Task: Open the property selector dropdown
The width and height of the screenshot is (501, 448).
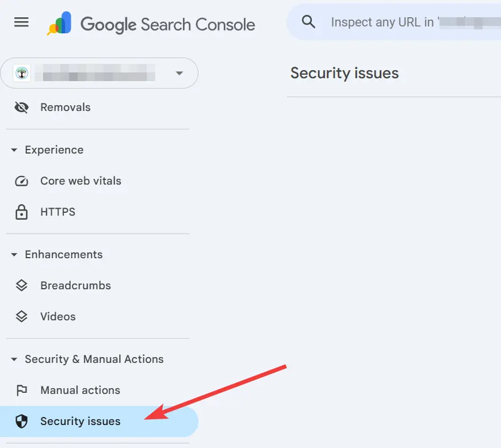Action: click(x=179, y=73)
